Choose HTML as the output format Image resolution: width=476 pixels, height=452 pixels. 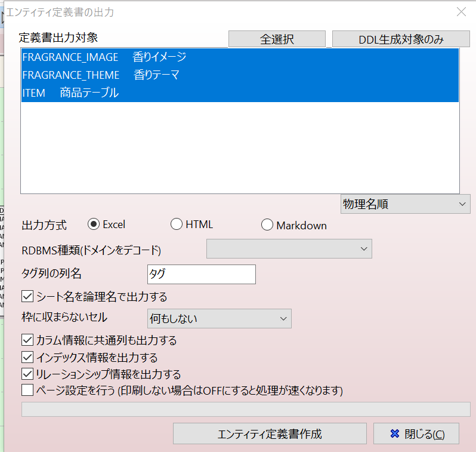point(177,225)
